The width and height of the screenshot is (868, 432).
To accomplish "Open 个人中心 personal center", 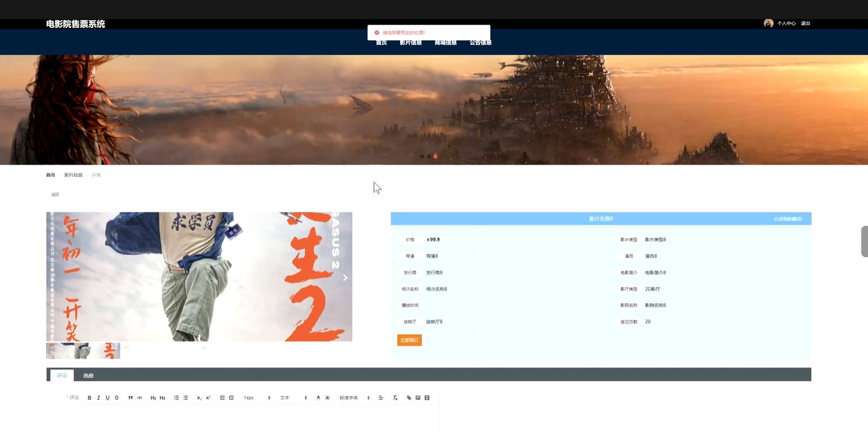I will pyautogui.click(x=786, y=24).
